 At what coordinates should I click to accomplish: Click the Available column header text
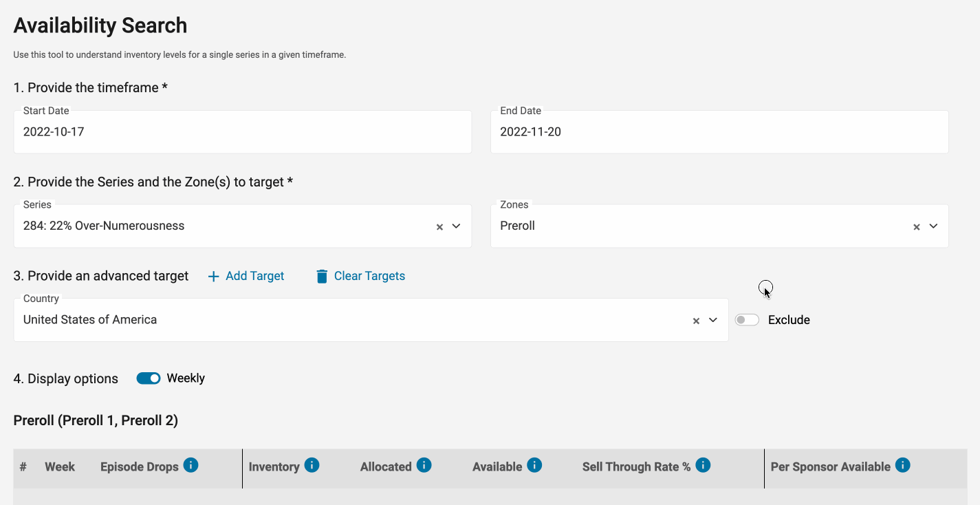[x=497, y=466]
